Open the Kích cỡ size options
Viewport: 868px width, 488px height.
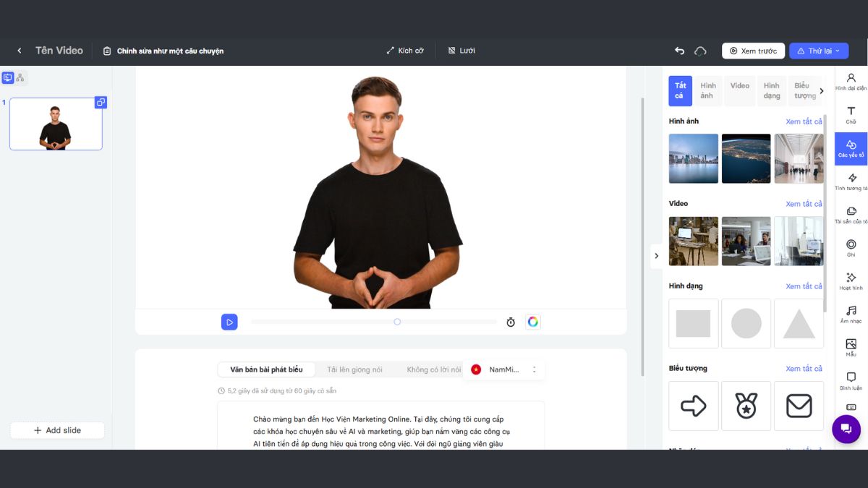click(x=405, y=51)
